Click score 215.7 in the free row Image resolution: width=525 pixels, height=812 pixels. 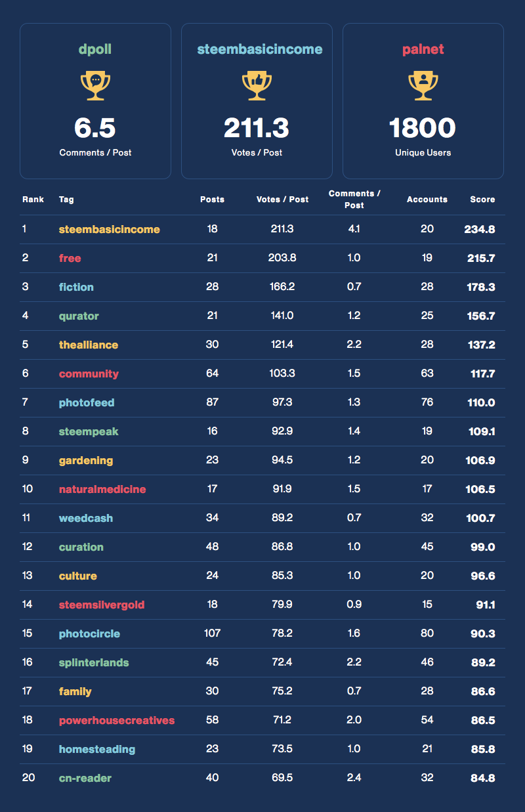(x=480, y=258)
